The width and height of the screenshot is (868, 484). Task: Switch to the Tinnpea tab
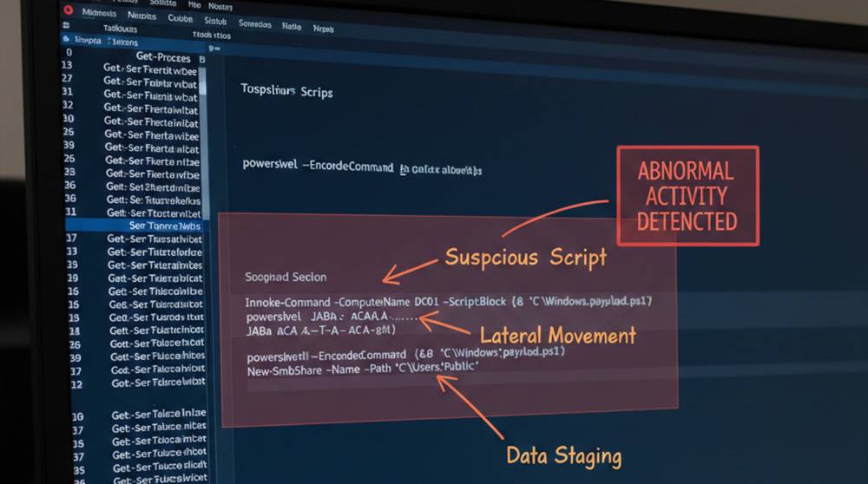[x=88, y=41]
